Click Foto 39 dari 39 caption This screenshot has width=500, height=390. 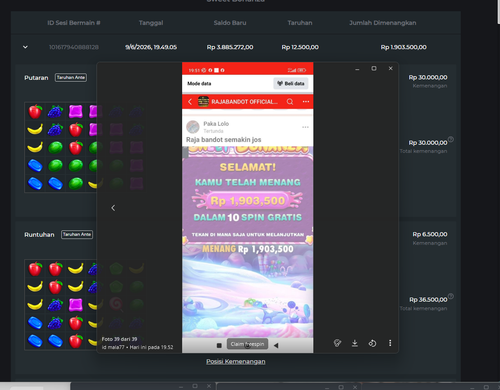[119, 339]
